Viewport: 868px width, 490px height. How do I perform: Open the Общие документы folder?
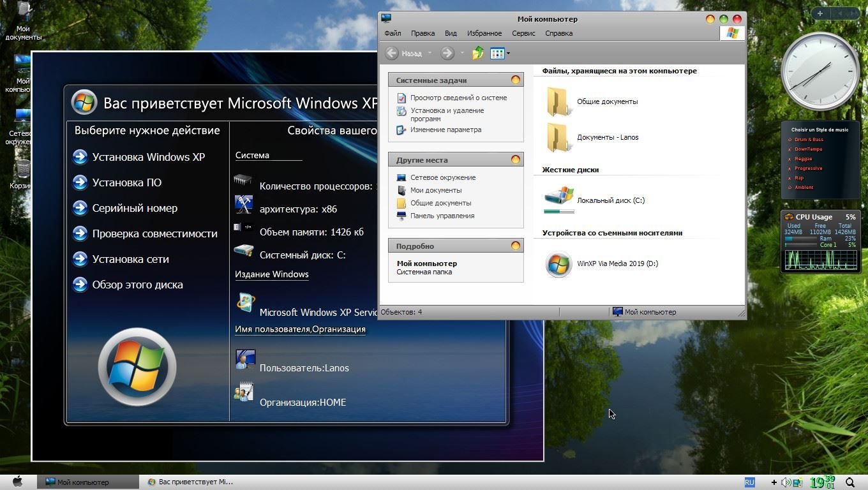[x=558, y=101]
